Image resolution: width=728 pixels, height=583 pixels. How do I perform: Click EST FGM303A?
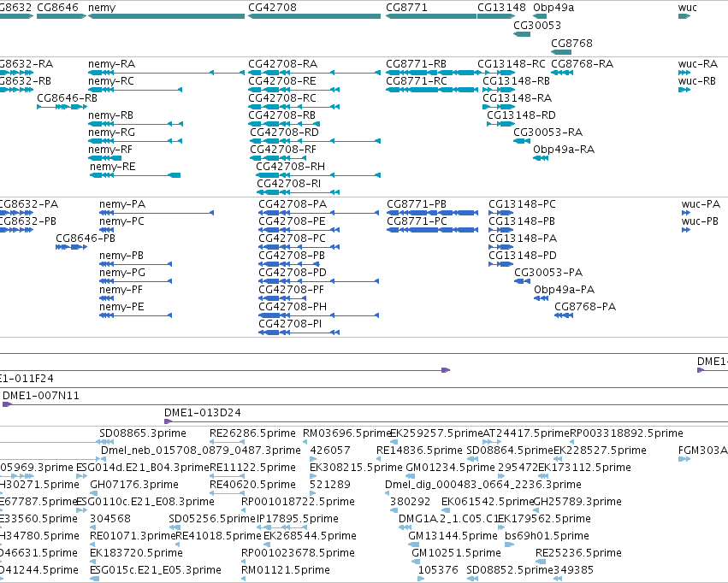pos(703,450)
